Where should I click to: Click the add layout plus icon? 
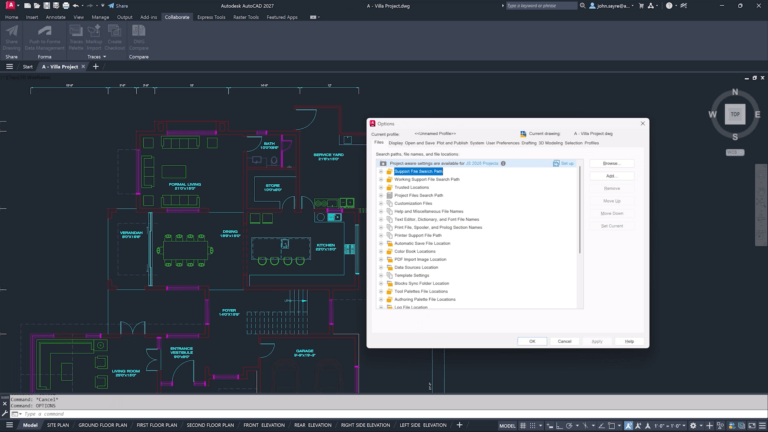coord(459,425)
